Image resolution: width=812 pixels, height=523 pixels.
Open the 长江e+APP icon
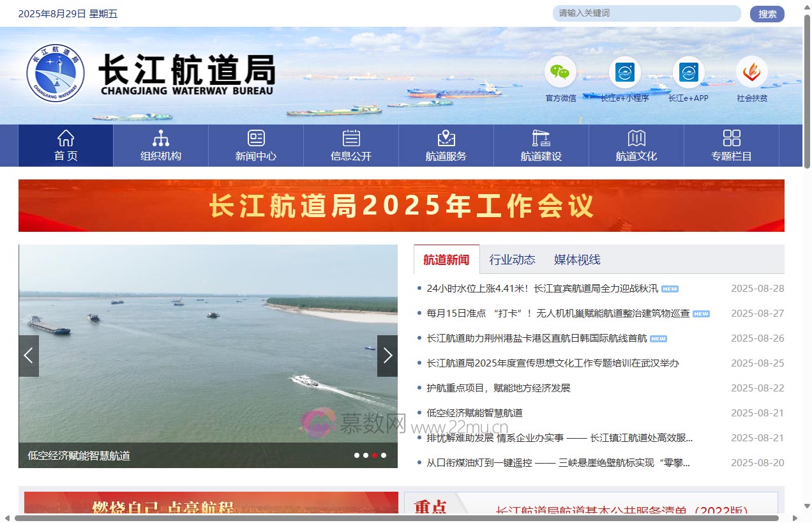[x=688, y=72]
